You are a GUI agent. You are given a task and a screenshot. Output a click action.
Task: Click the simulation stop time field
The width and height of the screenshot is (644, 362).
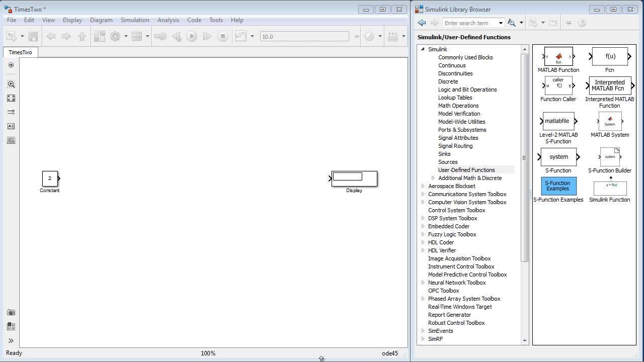pyautogui.click(x=304, y=36)
